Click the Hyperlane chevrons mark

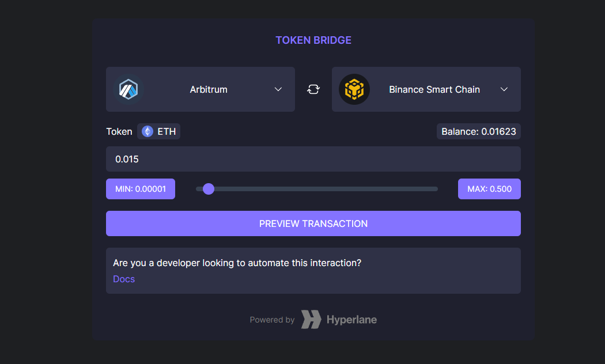coord(310,319)
